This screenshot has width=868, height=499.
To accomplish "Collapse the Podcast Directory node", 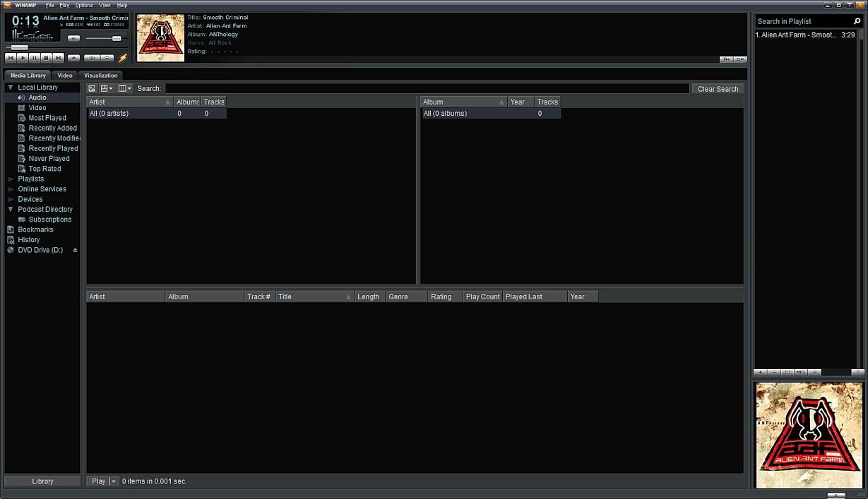I will point(11,210).
